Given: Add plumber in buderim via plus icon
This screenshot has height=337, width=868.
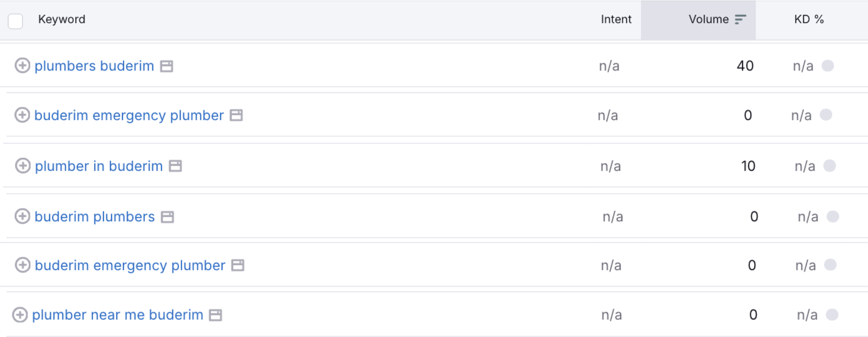Looking at the screenshot, I should [23, 166].
